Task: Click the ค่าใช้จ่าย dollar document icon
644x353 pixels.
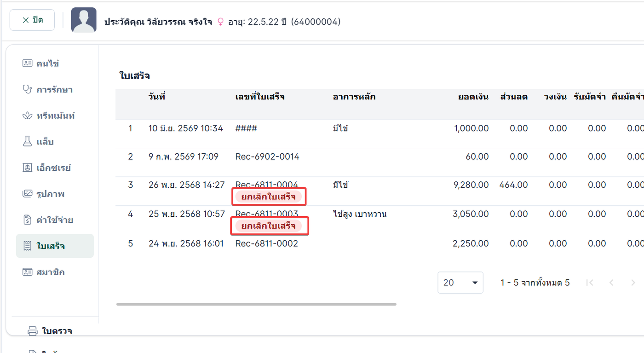Action: 27,220
